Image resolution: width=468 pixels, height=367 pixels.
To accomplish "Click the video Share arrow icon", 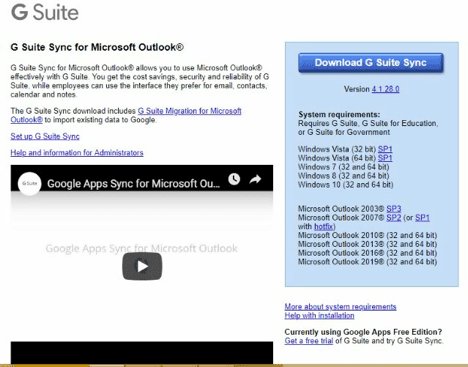I will (x=255, y=179).
